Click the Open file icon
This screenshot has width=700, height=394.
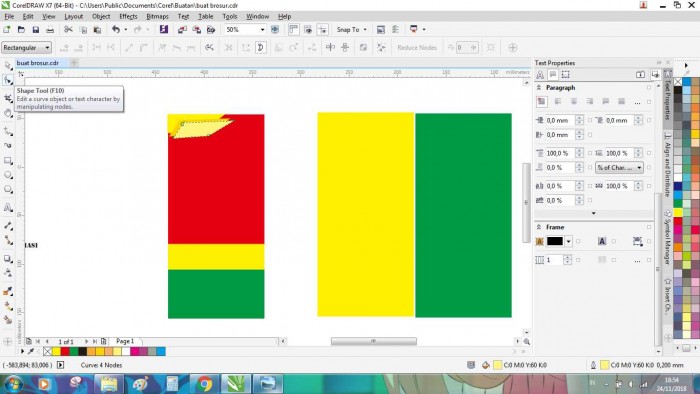pyautogui.click(x=21, y=29)
